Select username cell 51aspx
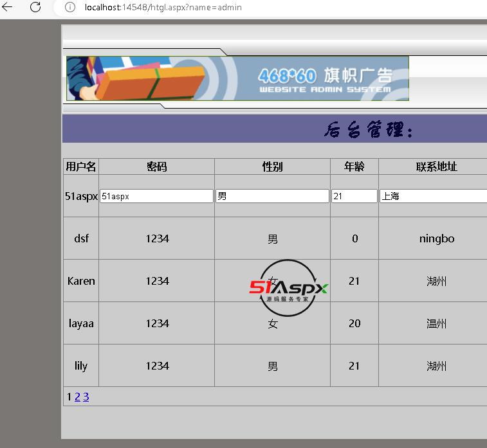The height and width of the screenshot is (448, 487). coord(81,196)
